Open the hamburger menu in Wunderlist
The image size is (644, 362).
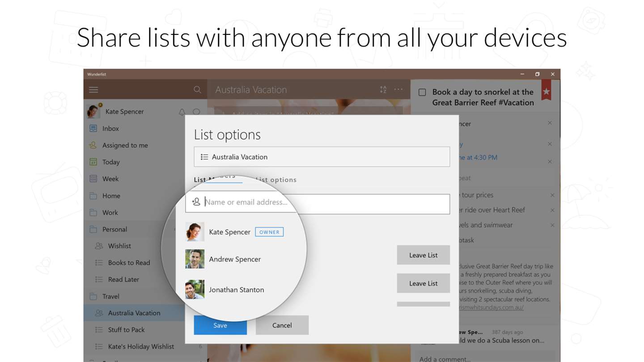93,90
